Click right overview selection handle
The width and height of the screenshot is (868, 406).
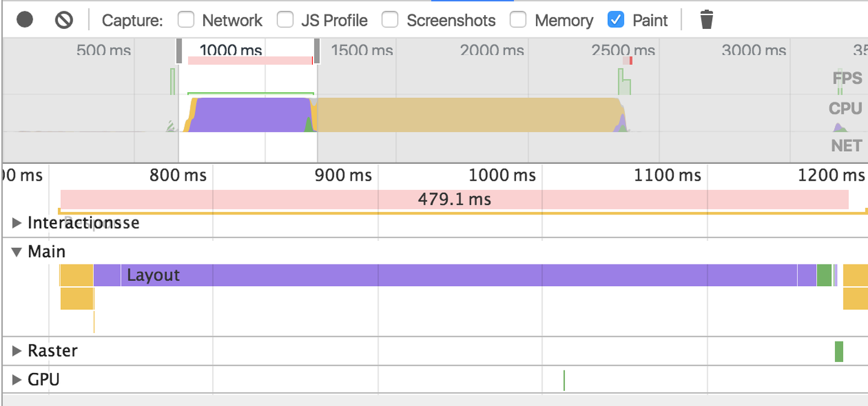coord(316,51)
